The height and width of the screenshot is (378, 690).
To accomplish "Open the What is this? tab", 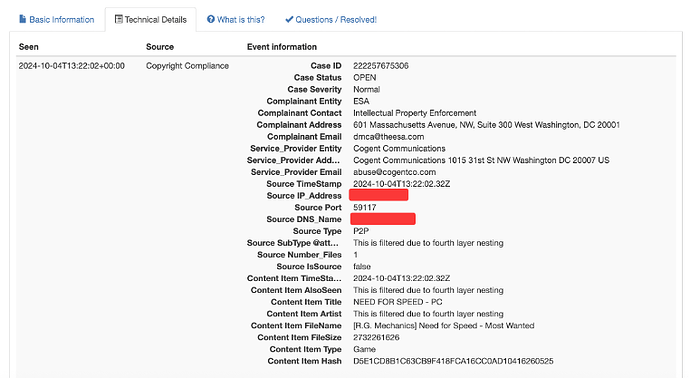I will click(x=236, y=20).
